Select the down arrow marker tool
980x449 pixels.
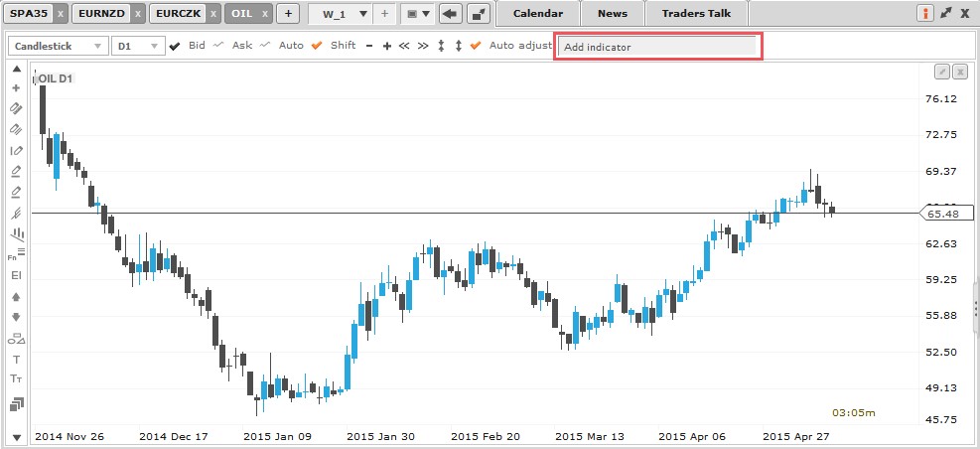[16, 317]
